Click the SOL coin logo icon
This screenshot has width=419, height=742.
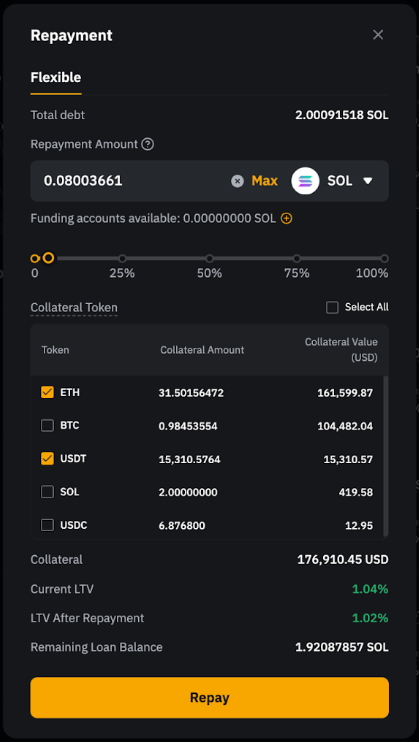[x=305, y=181]
